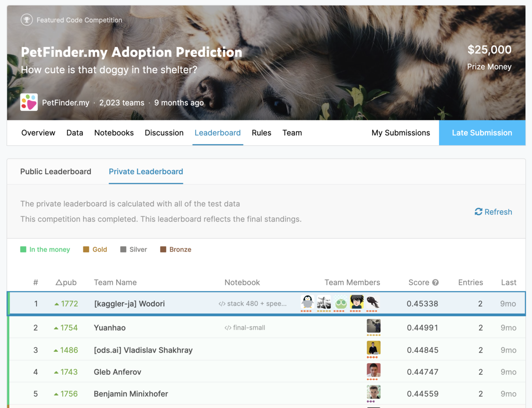Click score value 0.44747
The height and width of the screenshot is (408, 532).
[422, 372]
